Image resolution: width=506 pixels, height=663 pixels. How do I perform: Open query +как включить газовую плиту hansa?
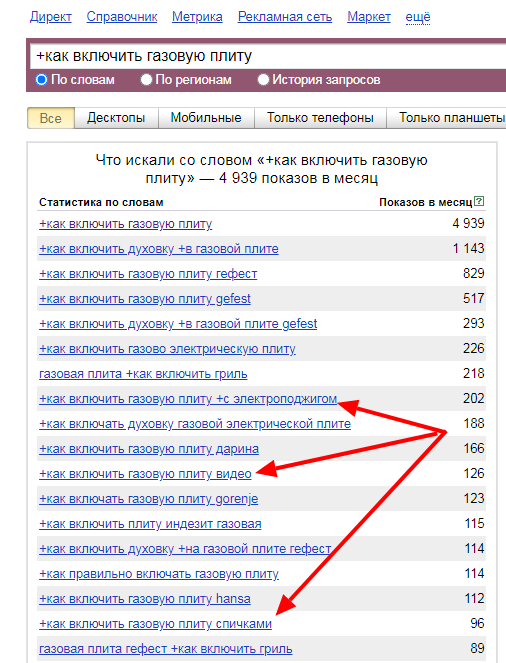pos(145,599)
